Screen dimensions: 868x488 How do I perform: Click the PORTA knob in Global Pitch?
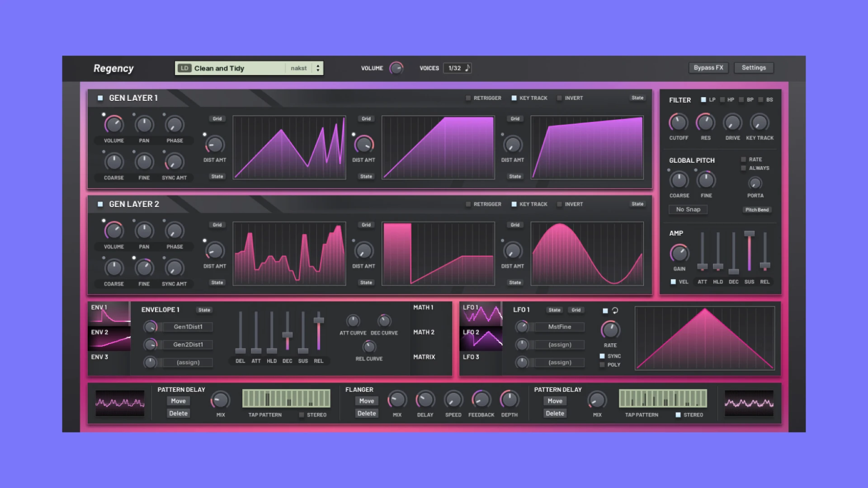point(755,183)
